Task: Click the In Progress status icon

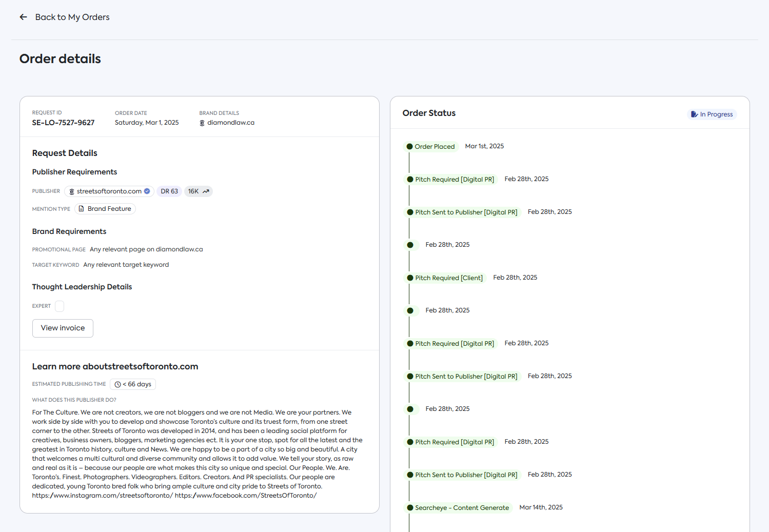Action: point(694,114)
